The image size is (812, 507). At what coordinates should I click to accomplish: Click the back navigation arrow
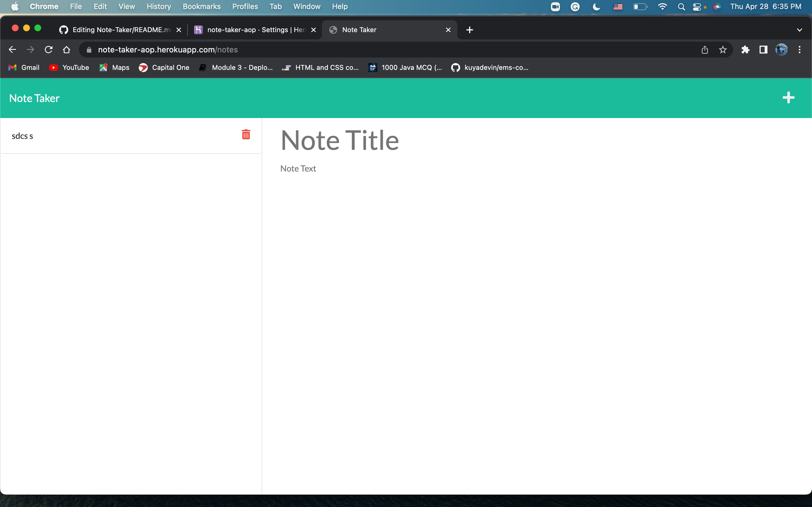click(x=12, y=49)
